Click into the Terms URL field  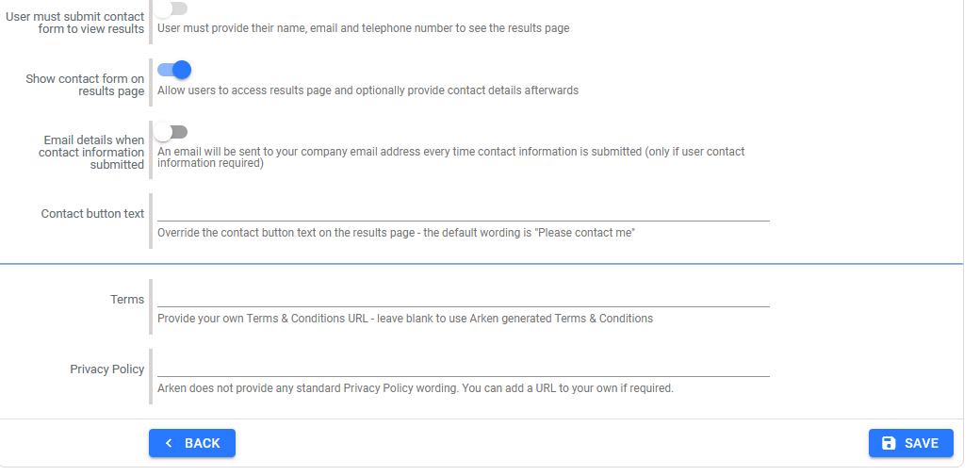tap(463, 297)
